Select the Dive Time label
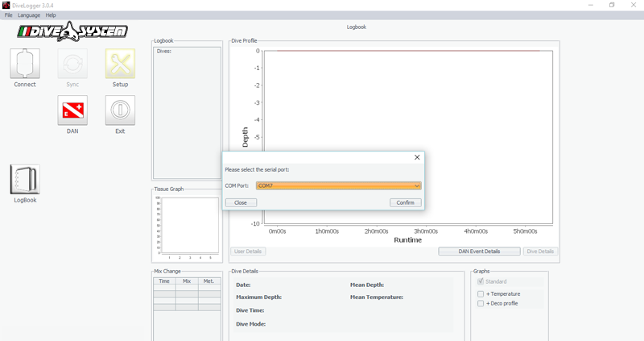 (250, 310)
